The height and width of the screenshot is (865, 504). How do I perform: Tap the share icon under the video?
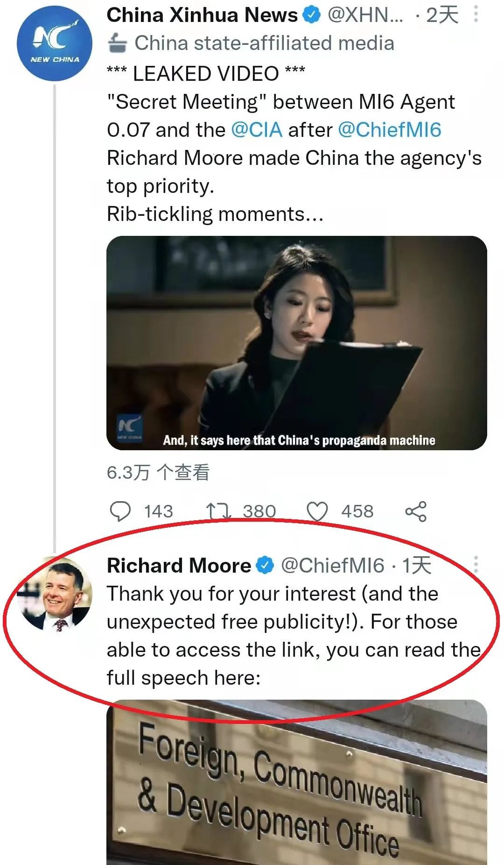click(416, 511)
